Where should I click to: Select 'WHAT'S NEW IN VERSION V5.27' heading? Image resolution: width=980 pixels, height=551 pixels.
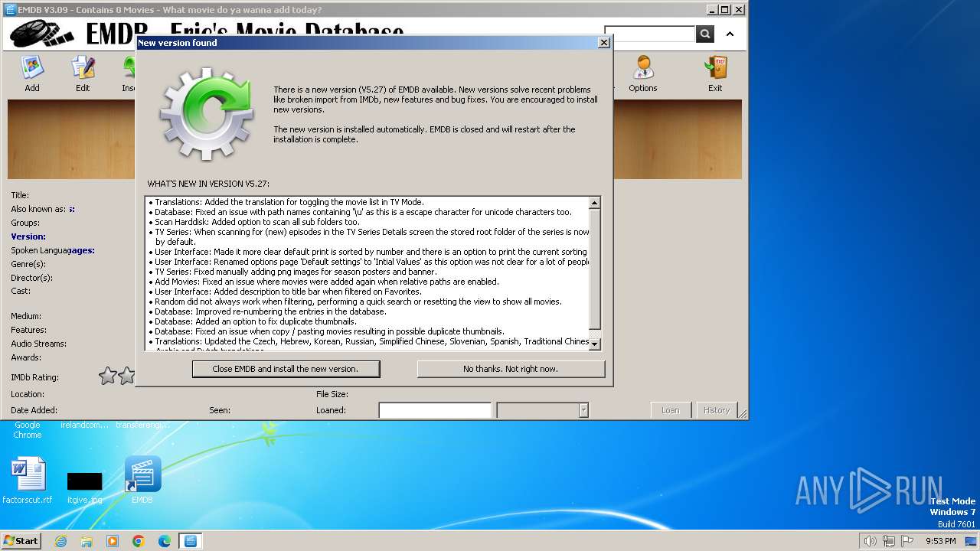(208, 184)
